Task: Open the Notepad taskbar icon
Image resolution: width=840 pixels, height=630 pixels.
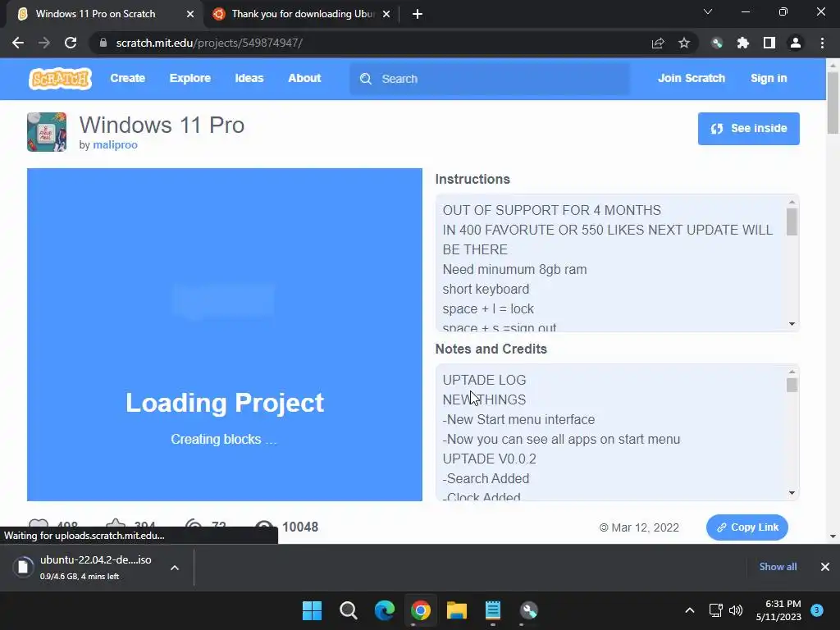Action: [493, 610]
